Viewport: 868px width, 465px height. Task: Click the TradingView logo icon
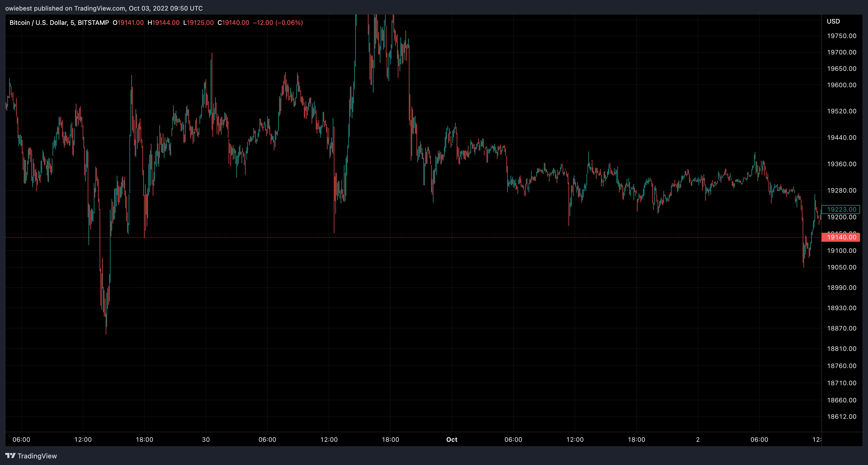11,455
